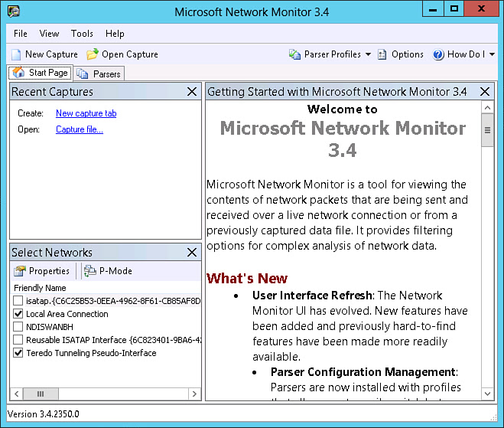This screenshot has width=504, height=428.
Task: Click the Parser Profiles icon
Action: pyautogui.click(x=294, y=54)
